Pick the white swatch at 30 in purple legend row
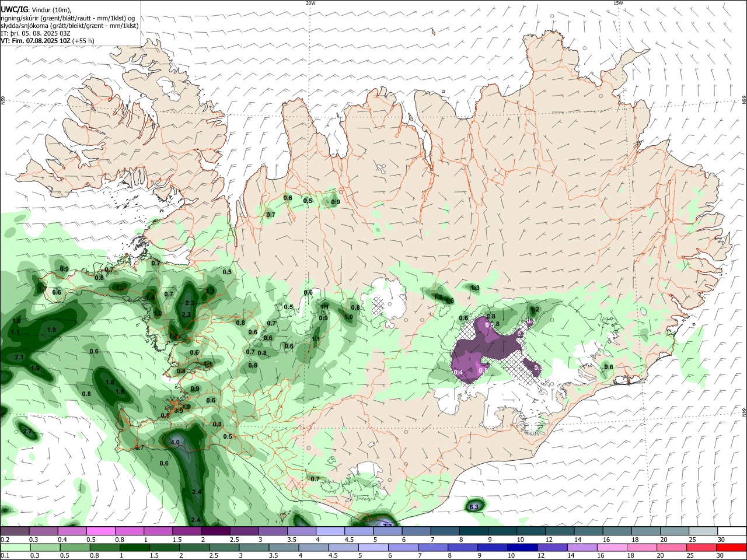The image size is (747, 560). pos(731,531)
